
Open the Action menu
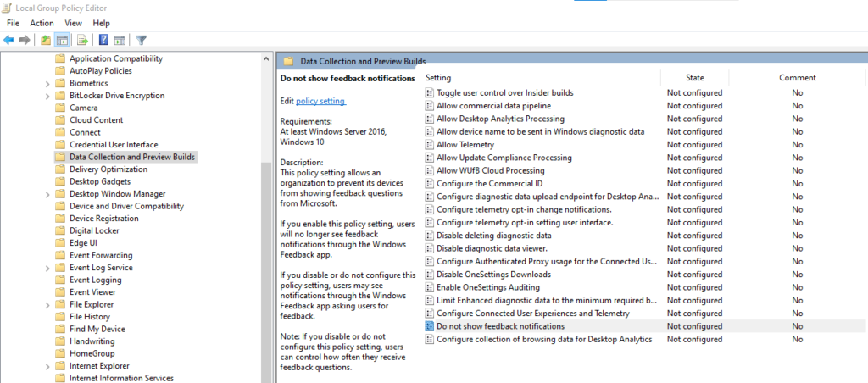tap(42, 23)
